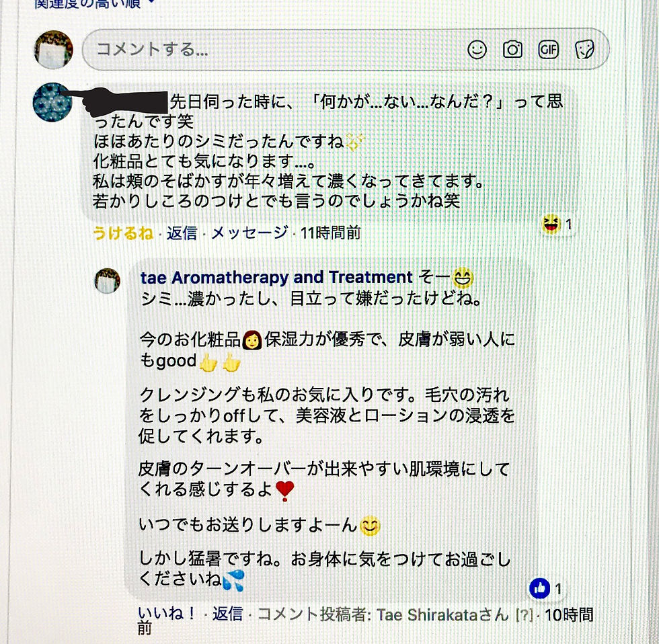Click メッセージ under the first comment

tap(249, 233)
